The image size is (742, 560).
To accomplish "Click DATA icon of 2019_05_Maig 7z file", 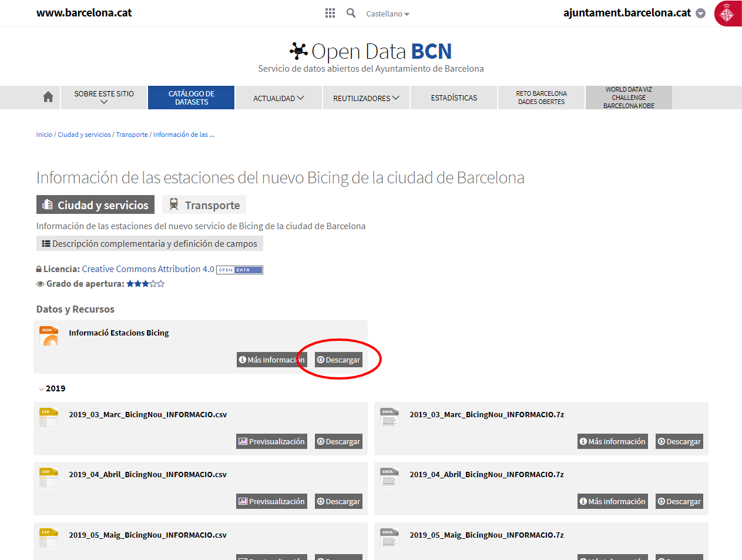I will coord(390,538).
